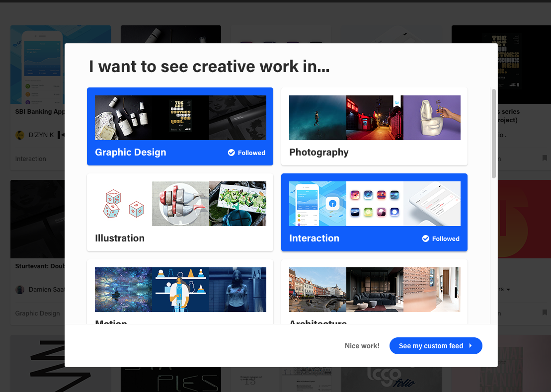
Task: Click the modal's vertical scrollbar thumb
Action: 494,134
